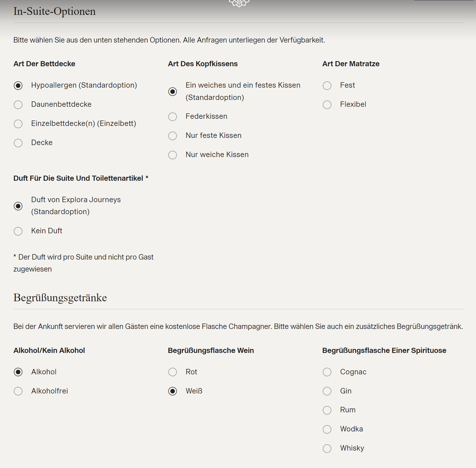
Task: Select Weiß welcome wine radio button
Action: (173, 391)
